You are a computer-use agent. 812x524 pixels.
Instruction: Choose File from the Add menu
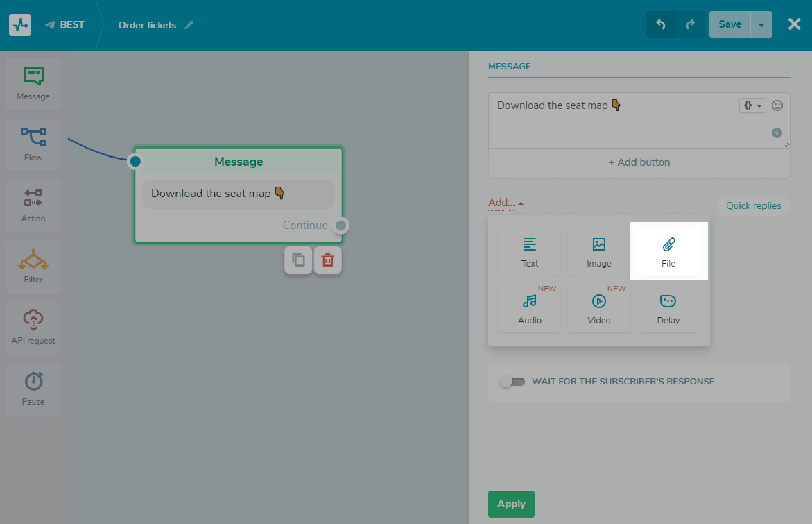pyautogui.click(x=668, y=251)
